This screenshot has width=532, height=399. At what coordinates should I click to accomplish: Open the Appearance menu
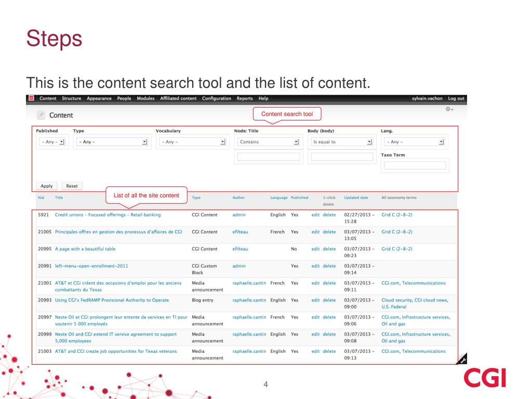[x=99, y=98]
